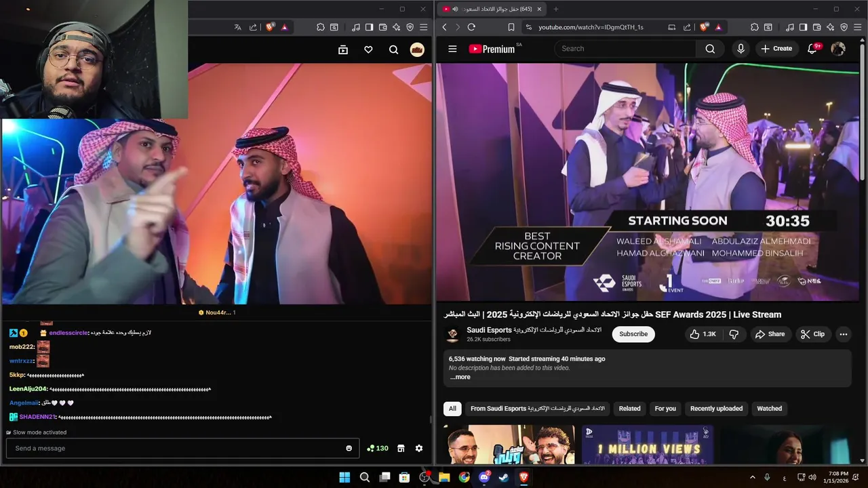
Task: Dislike the SEF Awards video
Action: pos(734,334)
